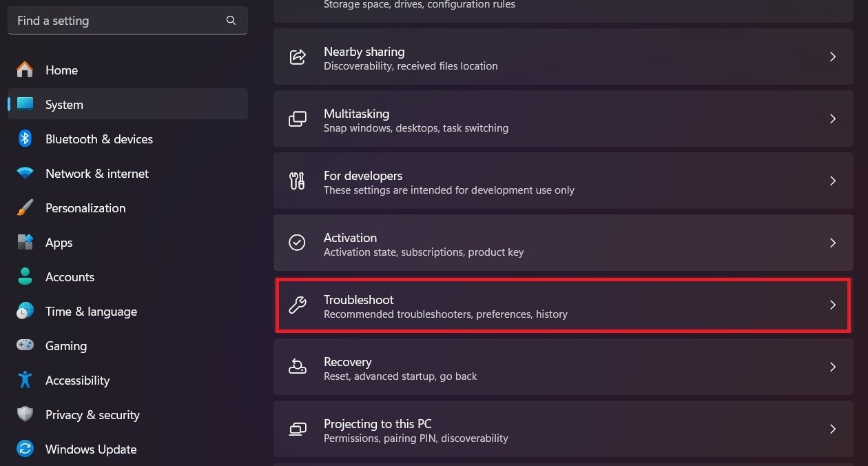This screenshot has width=868, height=466.
Task: Click the Nearby sharing title text
Action: click(x=364, y=51)
